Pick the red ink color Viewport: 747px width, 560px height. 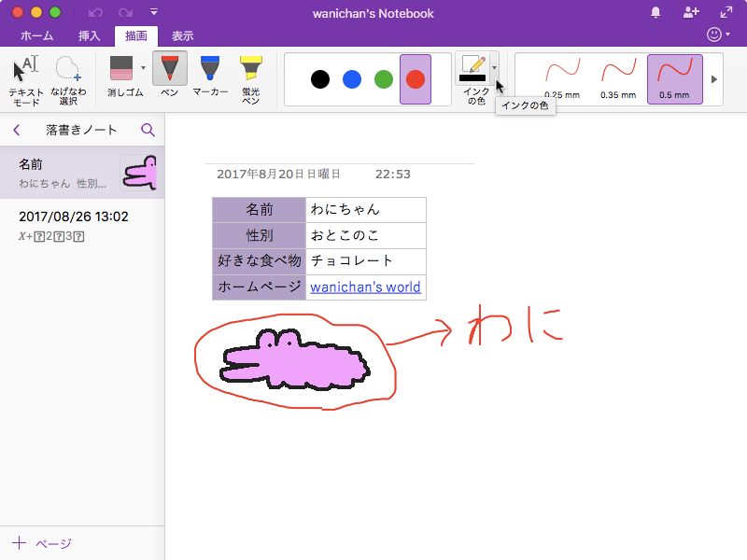pos(416,79)
